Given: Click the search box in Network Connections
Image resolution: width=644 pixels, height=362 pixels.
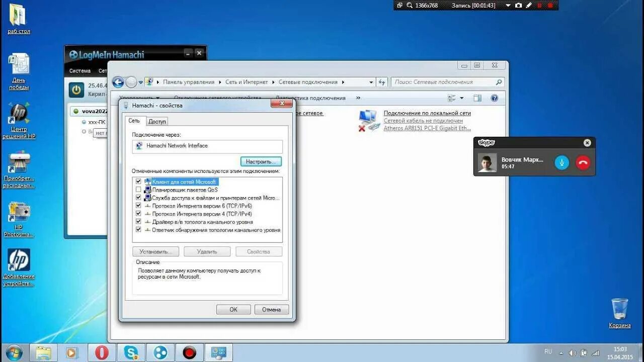Looking at the screenshot, I should pyautogui.click(x=448, y=82).
